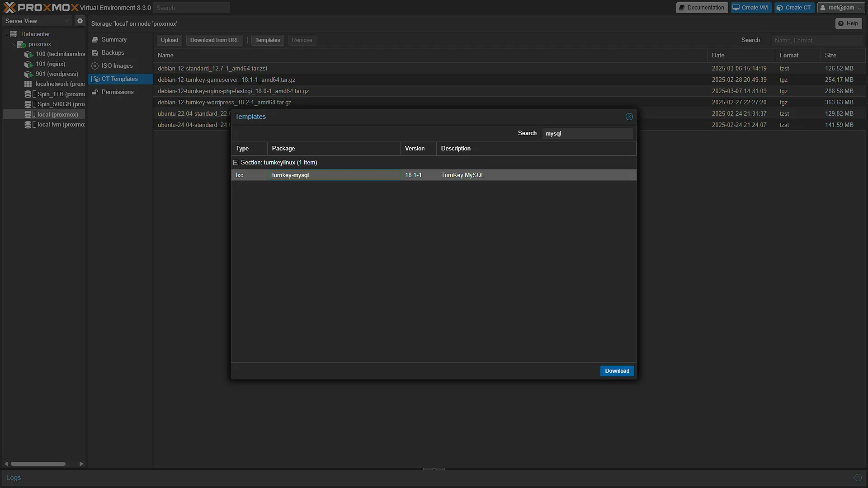The image size is (868, 488).
Task: Focus the Templates dialog search field
Action: click(x=587, y=133)
